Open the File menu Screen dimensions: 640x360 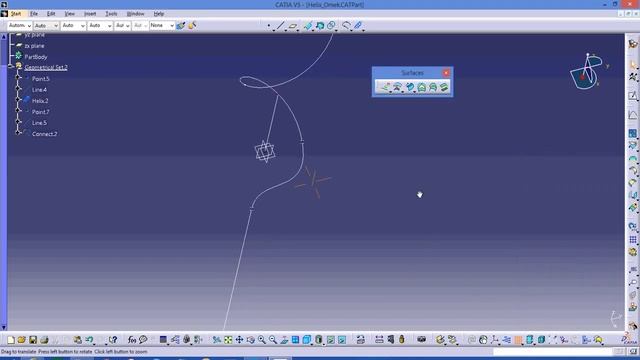tap(34, 14)
